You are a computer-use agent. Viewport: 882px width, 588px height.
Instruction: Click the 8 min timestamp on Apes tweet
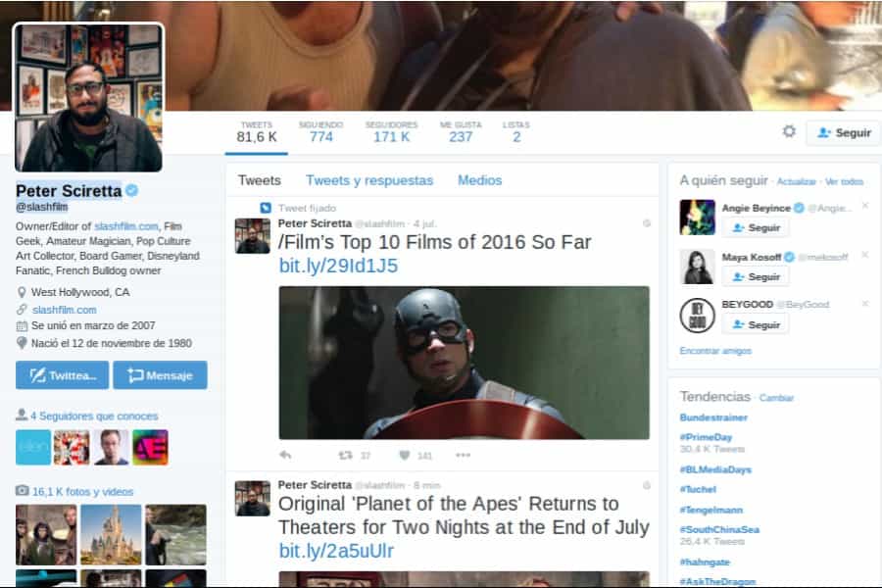(x=427, y=485)
